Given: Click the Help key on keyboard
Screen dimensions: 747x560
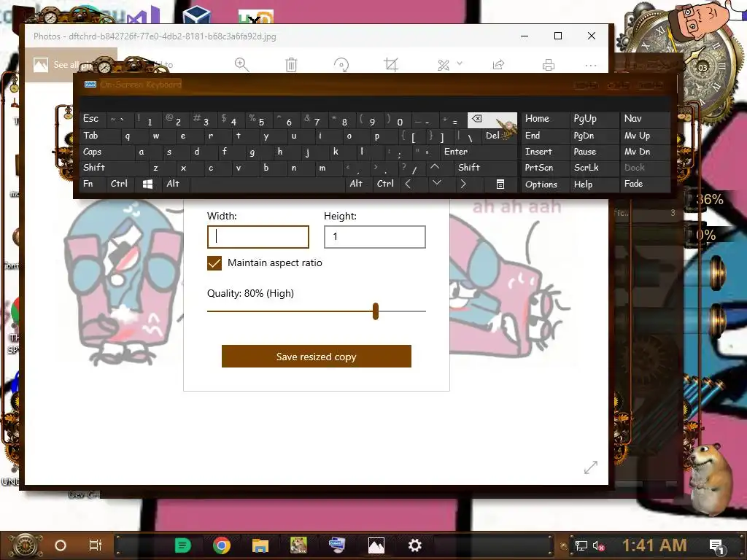Looking at the screenshot, I should pos(594,184).
